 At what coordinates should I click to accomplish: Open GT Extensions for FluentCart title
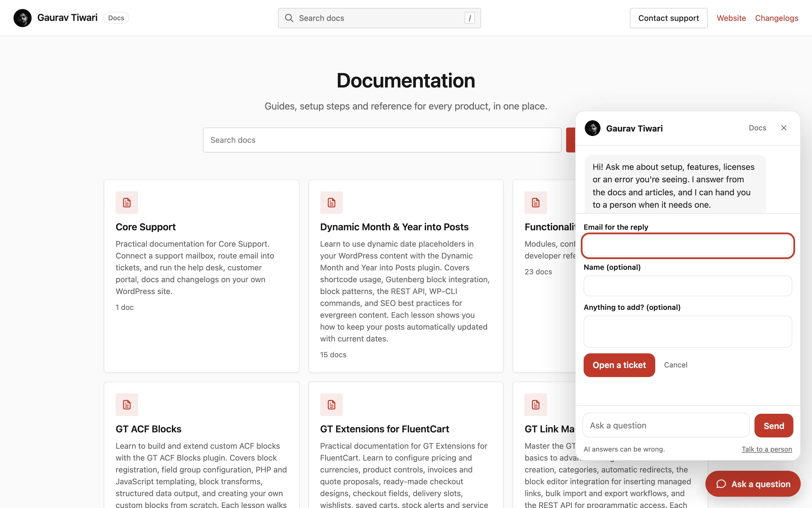tap(385, 429)
